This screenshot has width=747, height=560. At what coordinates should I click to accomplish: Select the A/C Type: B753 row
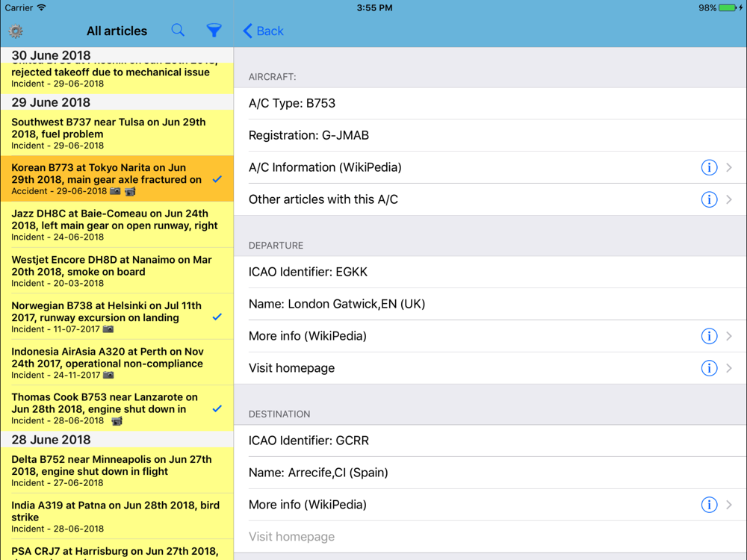[x=490, y=103]
